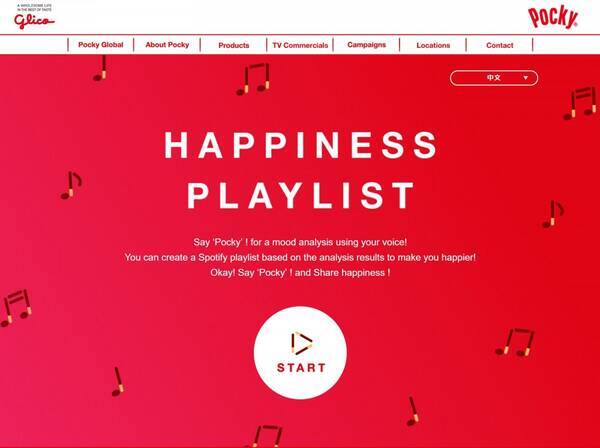Click the Pocky brand logo
The image size is (600, 448).
(553, 18)
